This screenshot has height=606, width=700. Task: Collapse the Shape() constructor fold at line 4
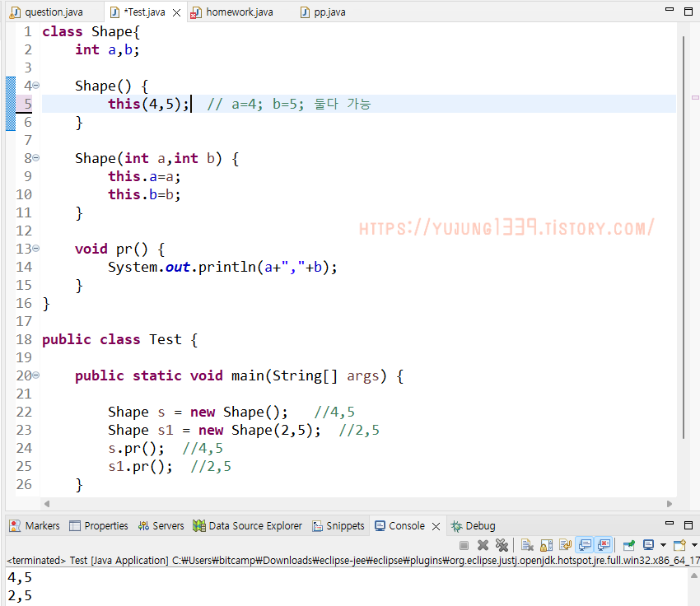coord(36,85)
